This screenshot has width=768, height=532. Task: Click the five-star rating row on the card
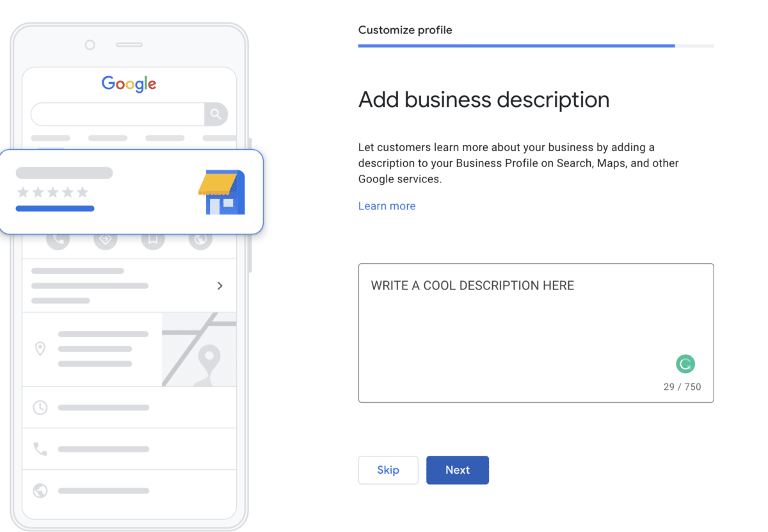click(52, 192)
